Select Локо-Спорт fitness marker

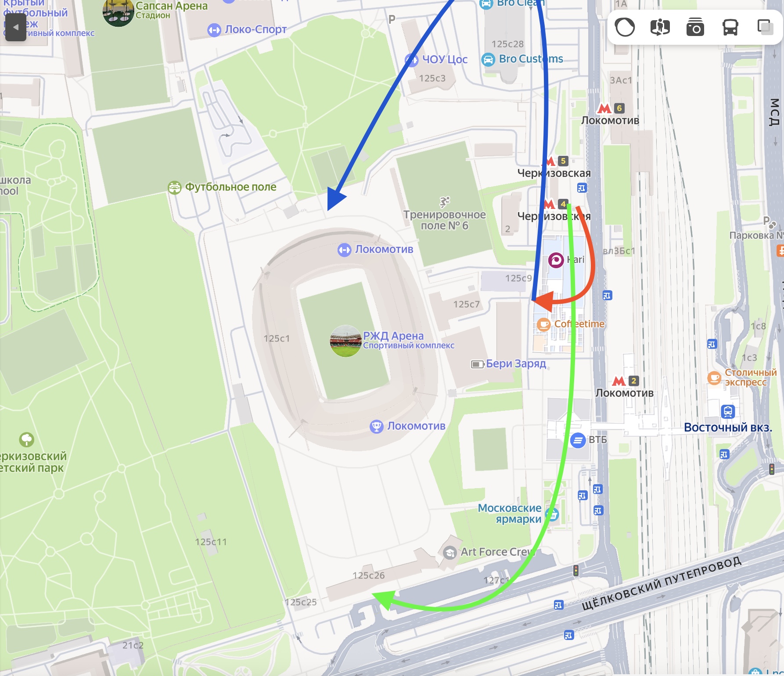click(x=214, y=30)
